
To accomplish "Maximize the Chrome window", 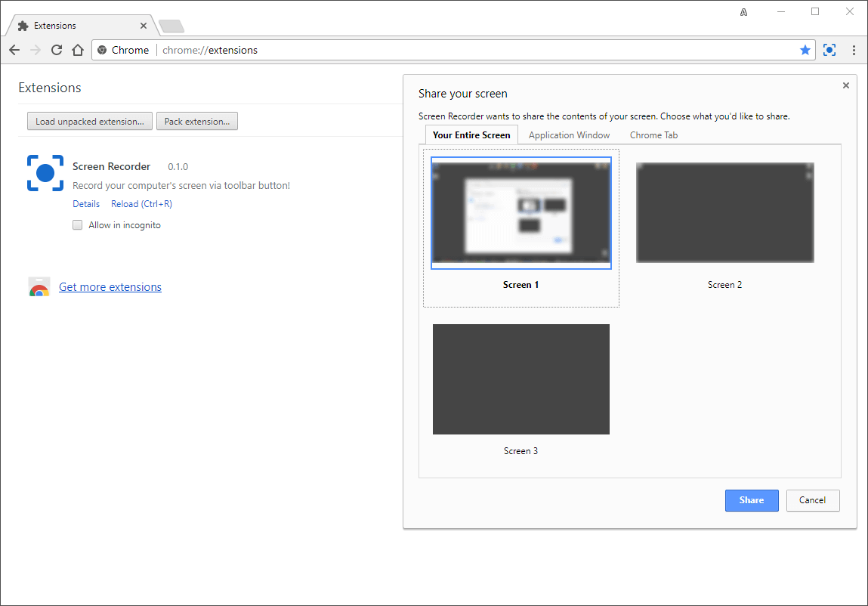I will [815, 11].
